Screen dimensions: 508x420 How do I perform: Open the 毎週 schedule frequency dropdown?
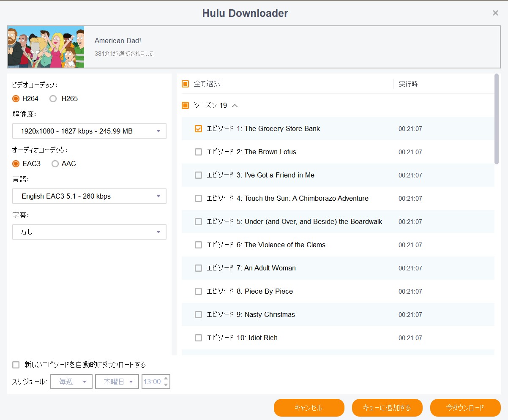click(x=71, y=382)
